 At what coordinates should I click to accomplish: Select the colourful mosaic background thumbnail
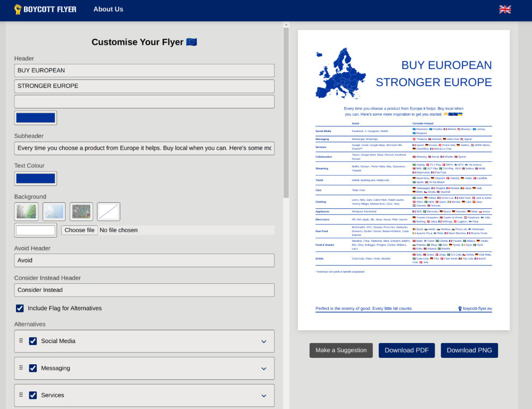click(x=81, y=211)
